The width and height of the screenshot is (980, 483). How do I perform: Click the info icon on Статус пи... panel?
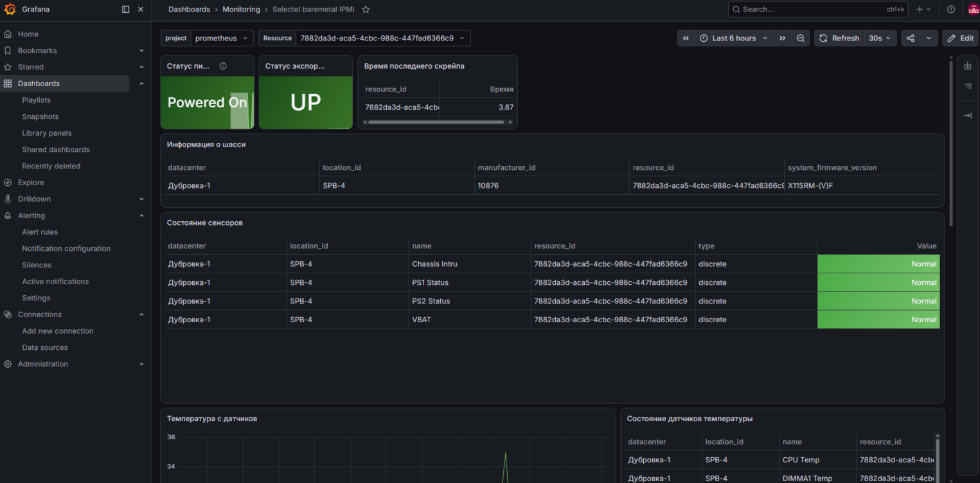(223, 66)
